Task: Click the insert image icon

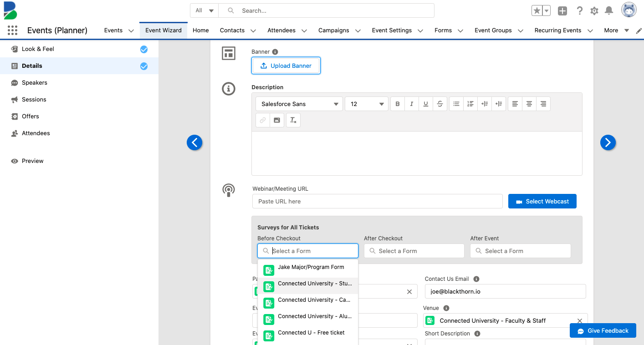Action: pos(277,120)
